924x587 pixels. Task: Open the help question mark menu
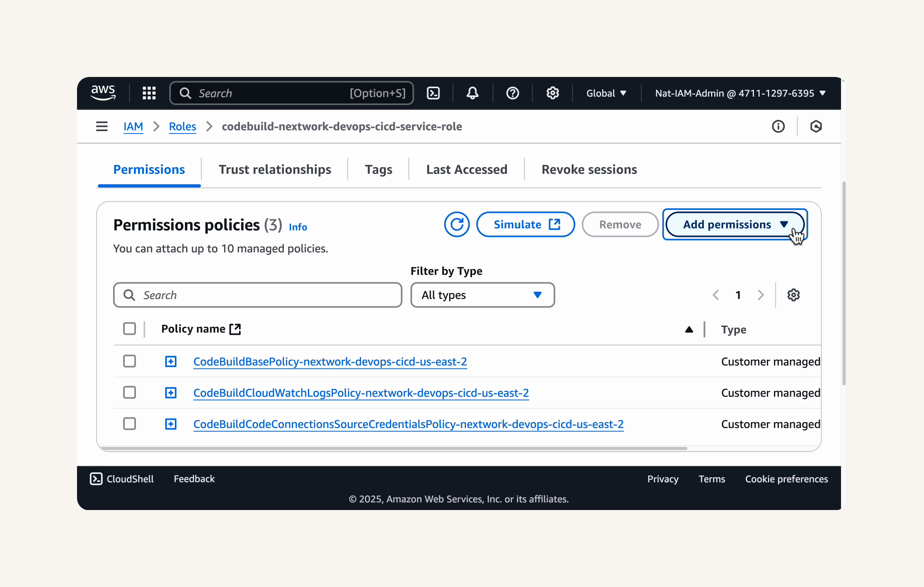coord(513,93)
